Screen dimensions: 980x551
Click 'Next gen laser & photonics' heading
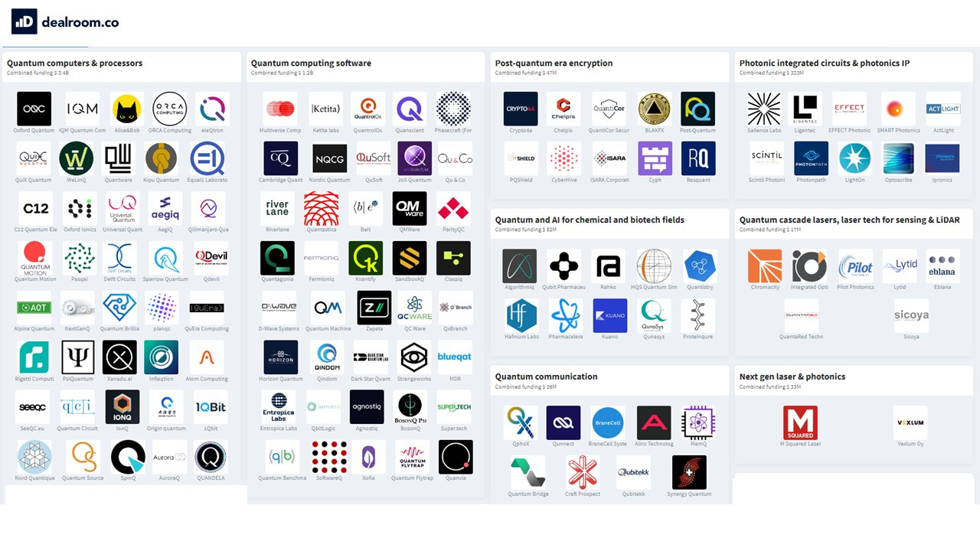792,377
